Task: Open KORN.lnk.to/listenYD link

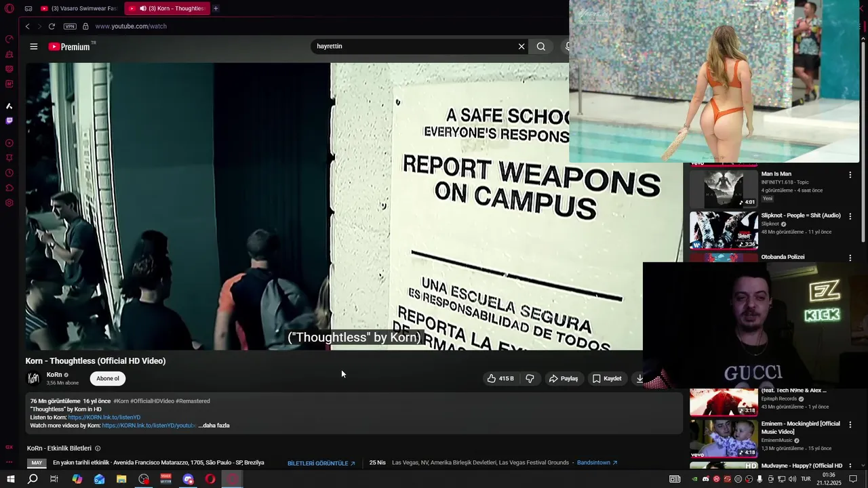Action: pyautogui.click(x=104, y=418)
